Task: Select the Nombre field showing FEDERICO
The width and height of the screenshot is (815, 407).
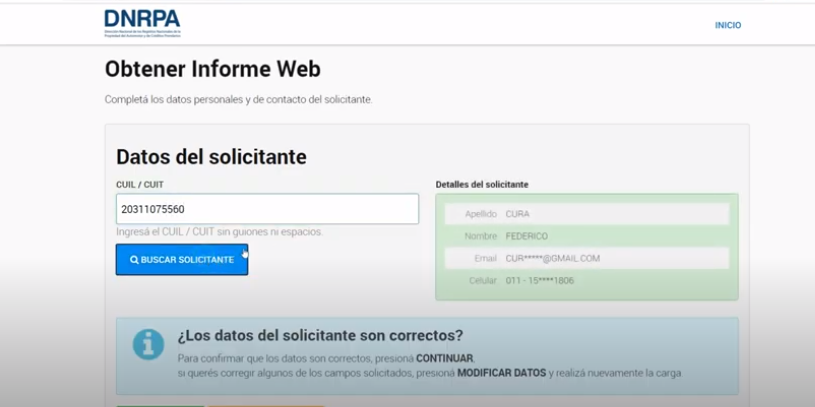Action: click(587, 236)
